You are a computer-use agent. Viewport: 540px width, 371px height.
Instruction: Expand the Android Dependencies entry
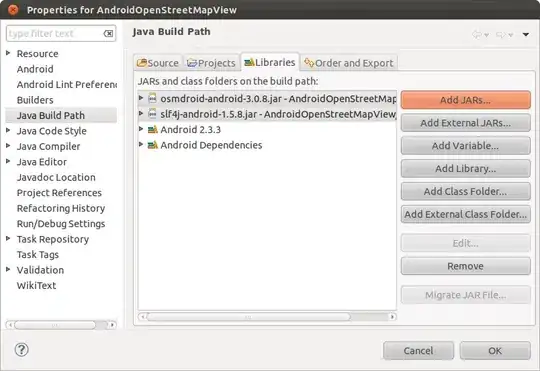(x=141, y=144)
